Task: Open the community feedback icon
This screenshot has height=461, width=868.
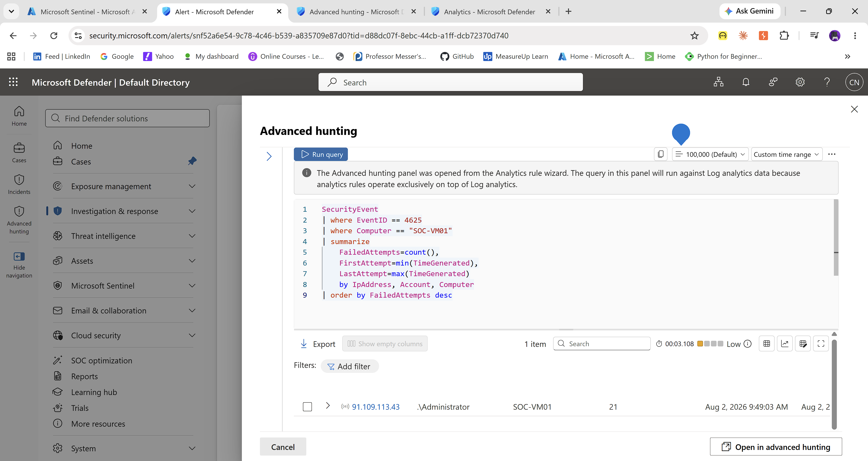Action: [x=773, y=82]
